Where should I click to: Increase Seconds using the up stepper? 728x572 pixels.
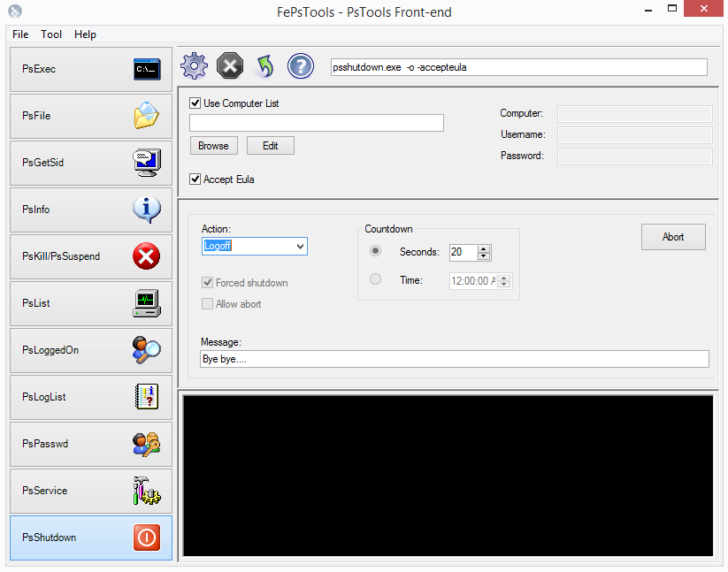point(483,248)
